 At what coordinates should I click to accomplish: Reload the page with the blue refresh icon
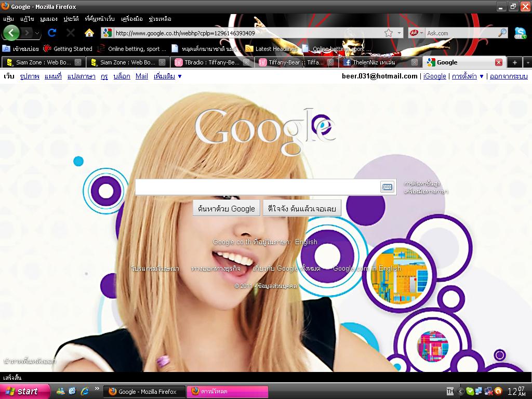52,33
